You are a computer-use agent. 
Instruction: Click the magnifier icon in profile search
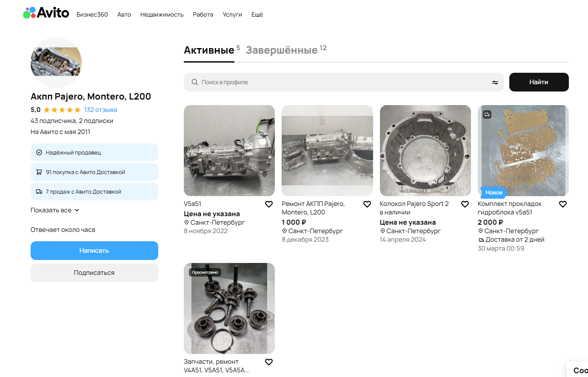point(194,82)
